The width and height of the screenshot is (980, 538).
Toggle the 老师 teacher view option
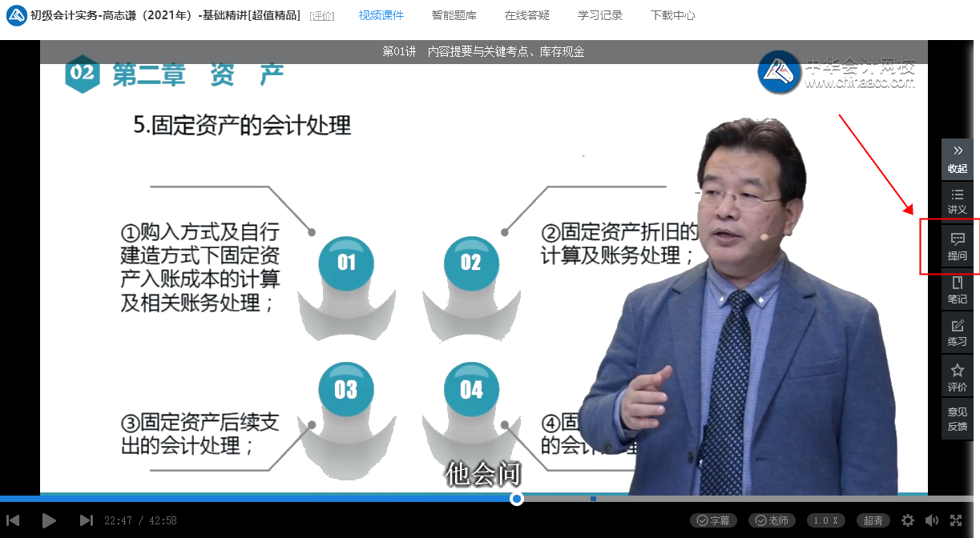click(772, 520)
